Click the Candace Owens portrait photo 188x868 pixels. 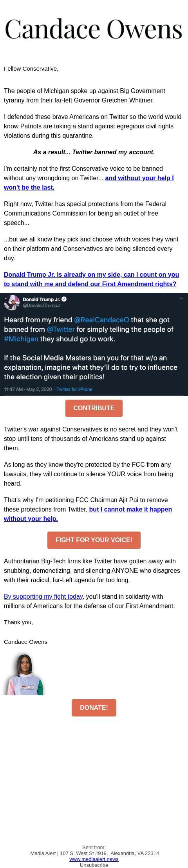(x=24, y=674)
